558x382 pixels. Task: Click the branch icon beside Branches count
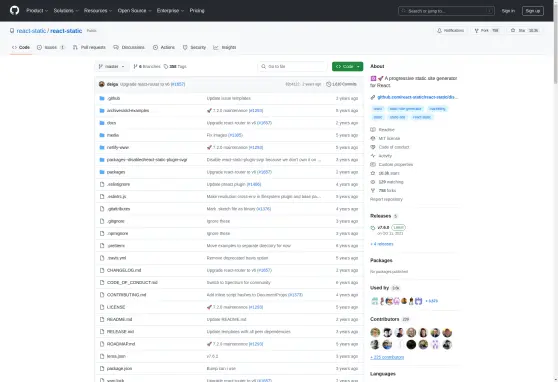[x=135, y=67]
